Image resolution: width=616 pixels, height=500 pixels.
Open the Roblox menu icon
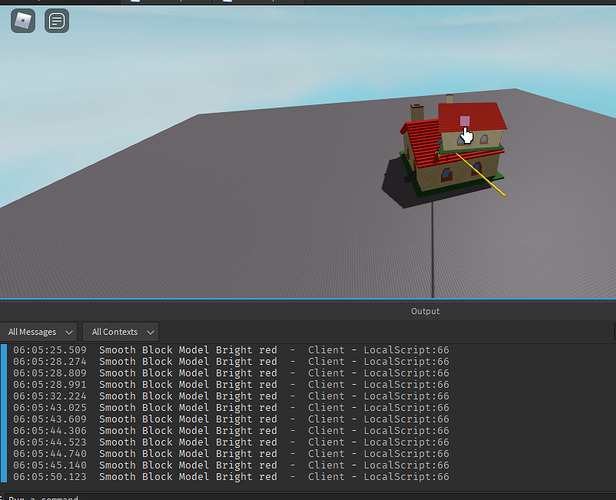click(23, 21)
